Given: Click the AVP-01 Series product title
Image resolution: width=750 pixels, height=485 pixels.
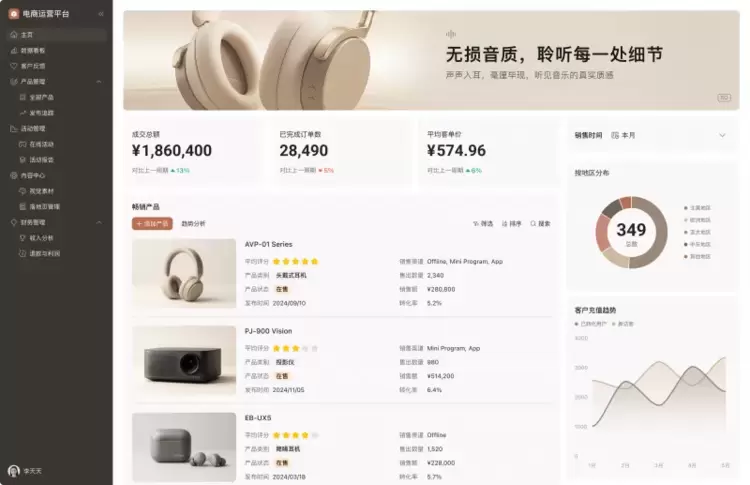Looking at the screenshot, I should [x=268, y=244].
